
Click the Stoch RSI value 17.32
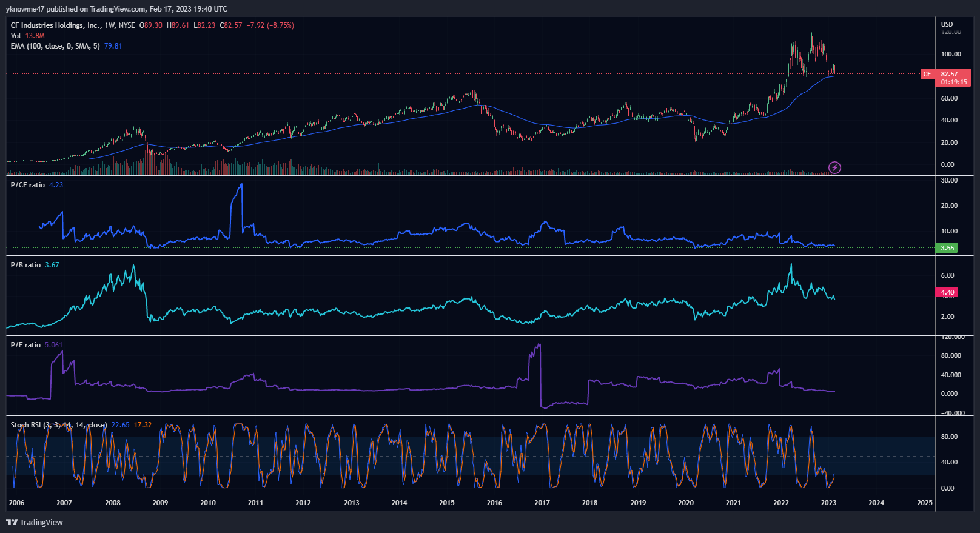coord(143,425)
